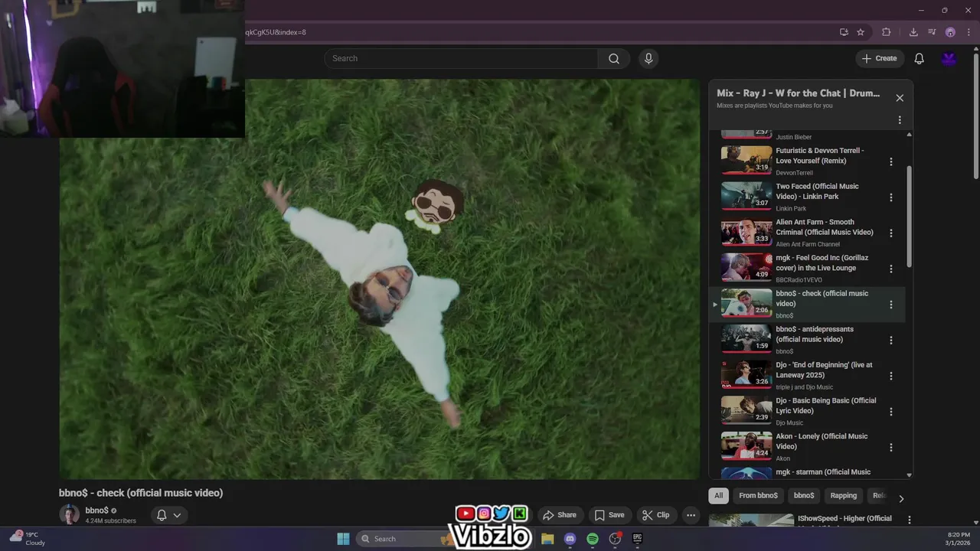The height and width of the screenshot is (551, 980).
Task: Open options for End of Beginning row
Action: click(890, 376)
